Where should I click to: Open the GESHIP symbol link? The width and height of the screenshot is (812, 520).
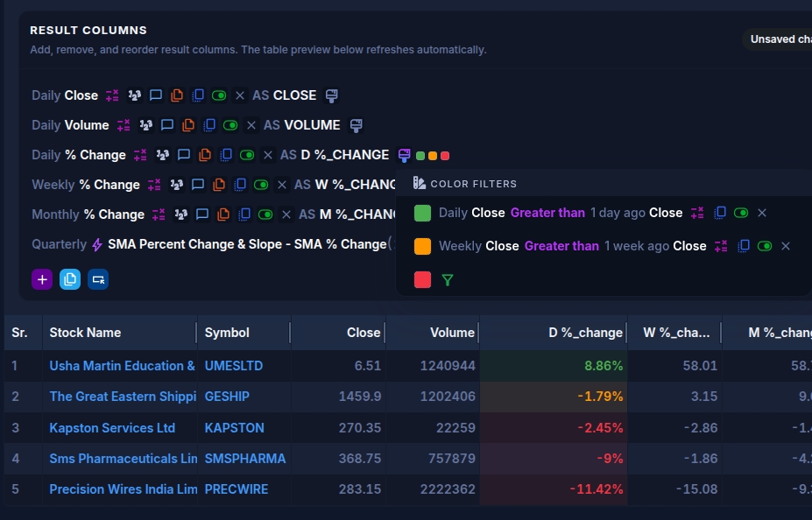point(227,397)
